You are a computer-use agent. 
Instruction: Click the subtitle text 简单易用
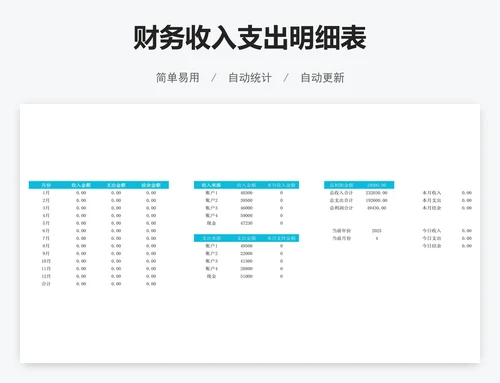coord(178,78)
